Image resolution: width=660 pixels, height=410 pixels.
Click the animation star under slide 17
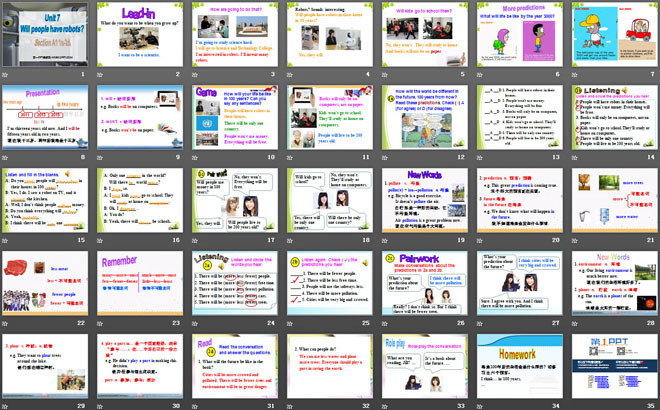pyautogui.click(x=195, y=241)
